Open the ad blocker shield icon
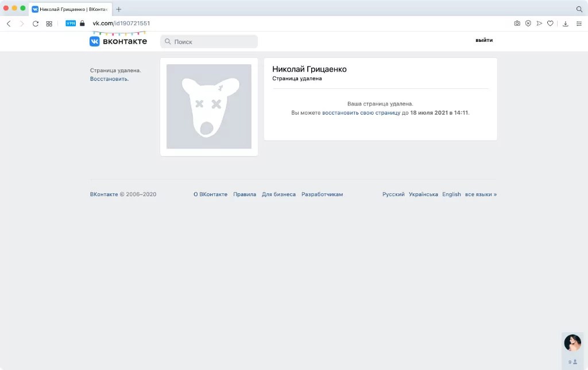The height and width of the screenshot is (370, 588). click(528, 23)
